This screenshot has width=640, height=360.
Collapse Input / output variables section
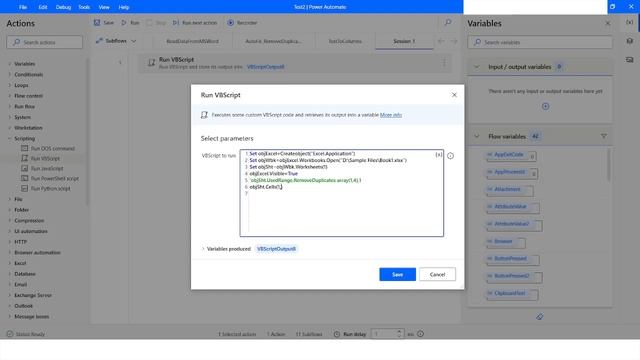tap(477, 67)
